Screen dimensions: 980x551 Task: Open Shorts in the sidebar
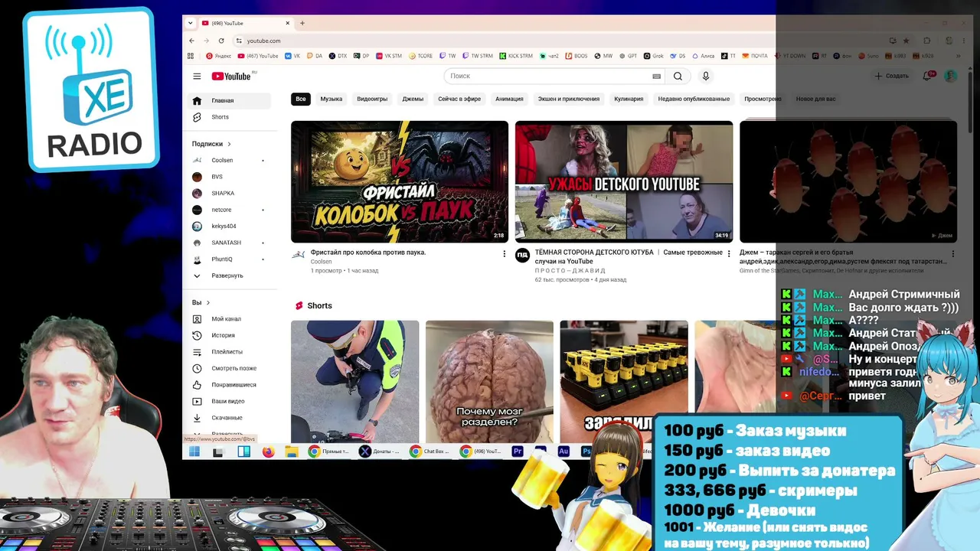(229, 117)
